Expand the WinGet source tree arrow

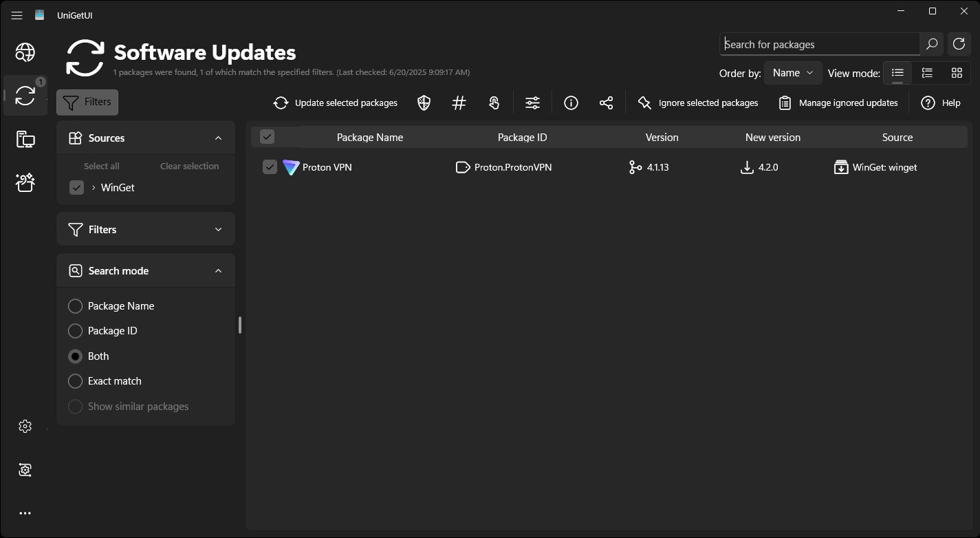94,188
